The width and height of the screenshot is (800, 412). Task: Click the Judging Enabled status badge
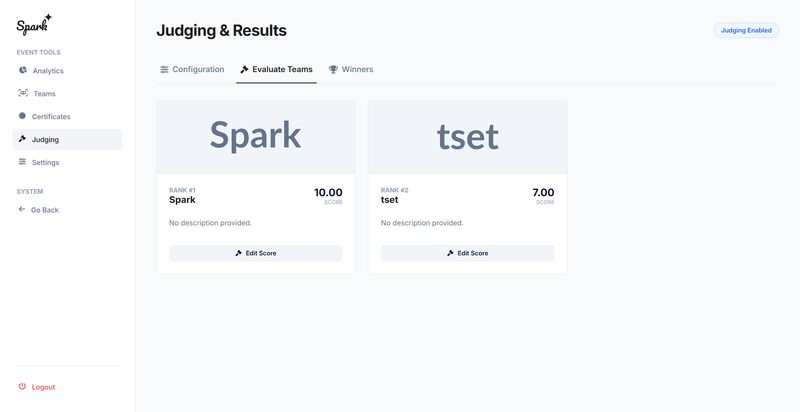tap(746, 30)
